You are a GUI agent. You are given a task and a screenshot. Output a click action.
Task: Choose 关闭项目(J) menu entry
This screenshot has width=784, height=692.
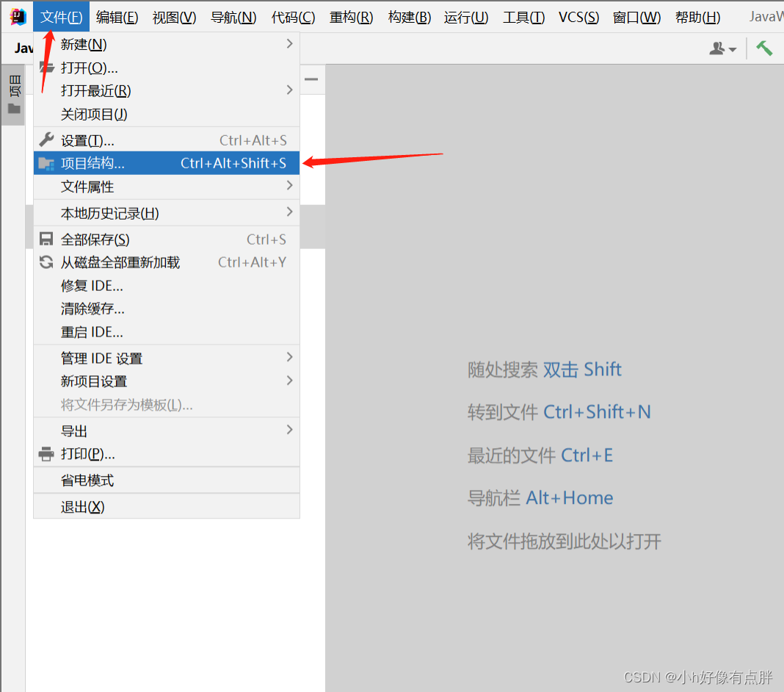coord(167,114)
